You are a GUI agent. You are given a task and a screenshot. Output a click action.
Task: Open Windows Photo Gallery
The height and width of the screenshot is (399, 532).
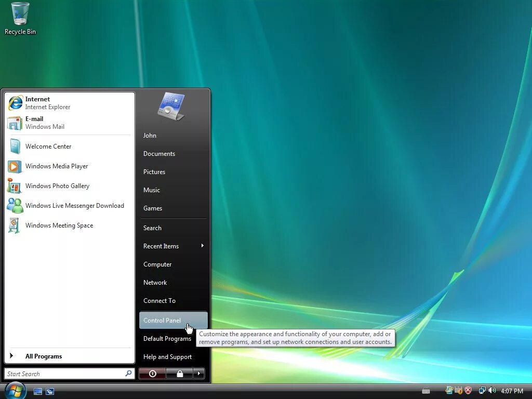click(70, 186)
